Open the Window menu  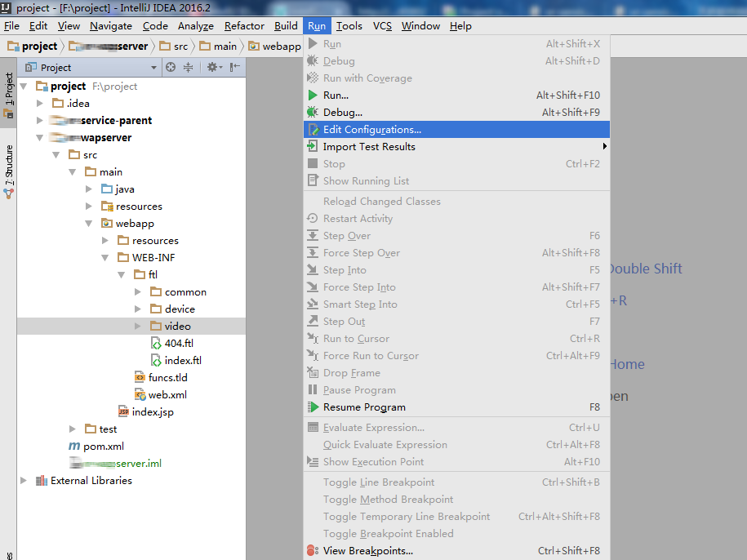coord(420,26)
